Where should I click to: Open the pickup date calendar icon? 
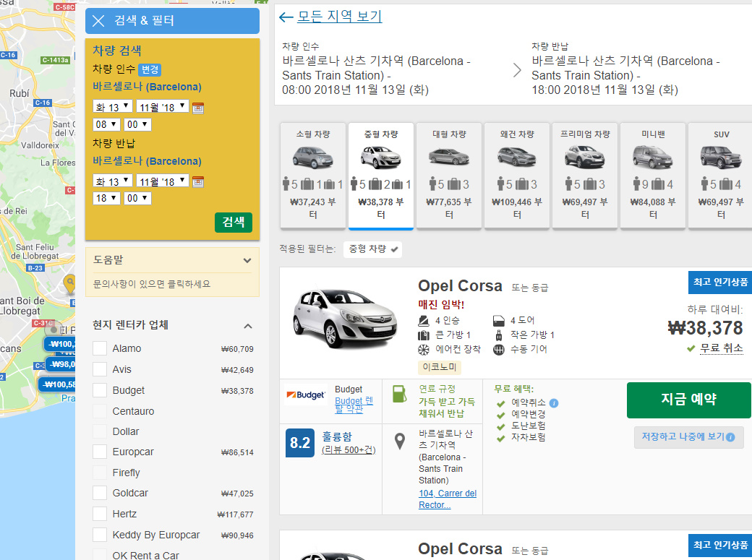coord(198,108)
